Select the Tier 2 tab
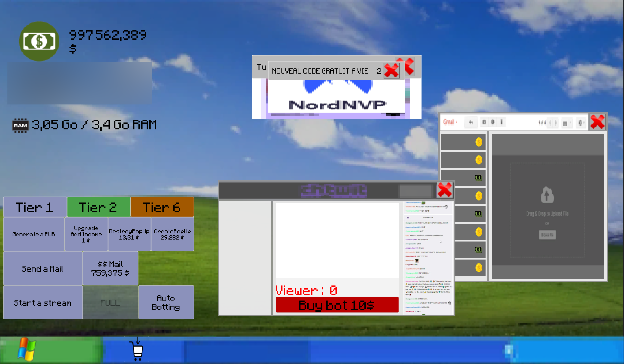Screen dimensions: 624x364 pos(98,207)
